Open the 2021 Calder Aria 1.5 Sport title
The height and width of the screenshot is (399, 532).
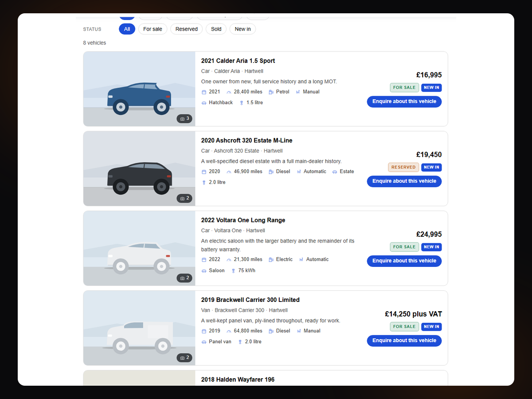coord(238,61)
